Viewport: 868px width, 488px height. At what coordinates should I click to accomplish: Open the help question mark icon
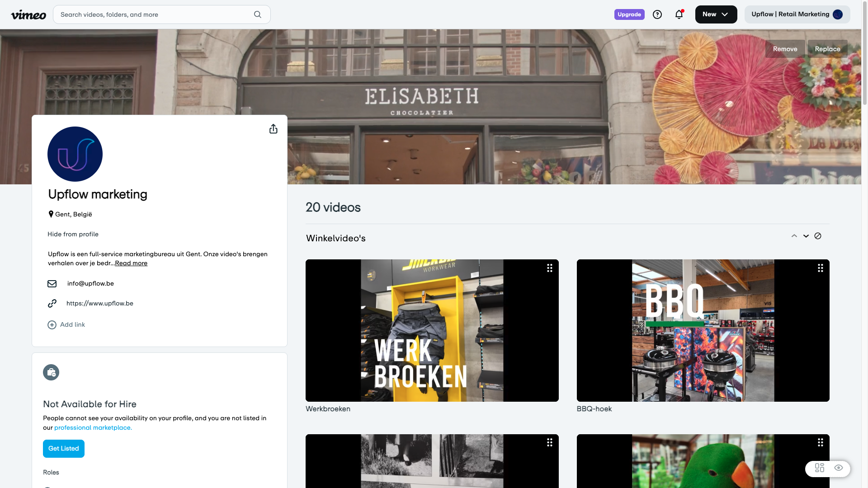point(657,14)
